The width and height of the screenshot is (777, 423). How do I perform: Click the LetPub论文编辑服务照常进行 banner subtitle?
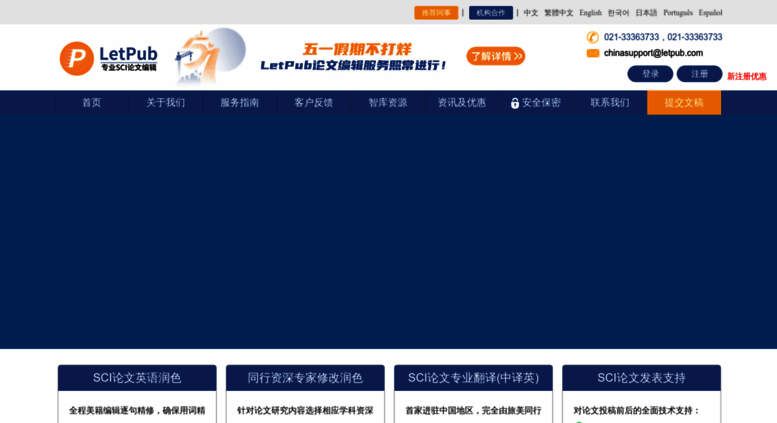pos(353,65)
